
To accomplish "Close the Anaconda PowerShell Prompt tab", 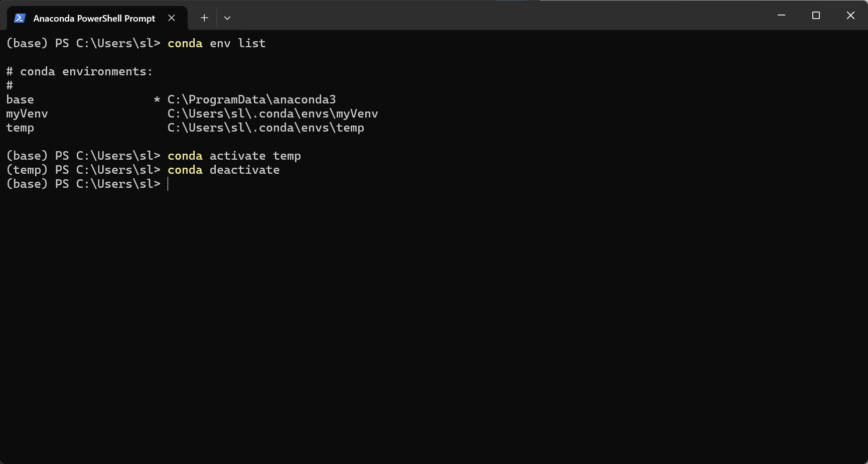I will click(x=172, y=18).
